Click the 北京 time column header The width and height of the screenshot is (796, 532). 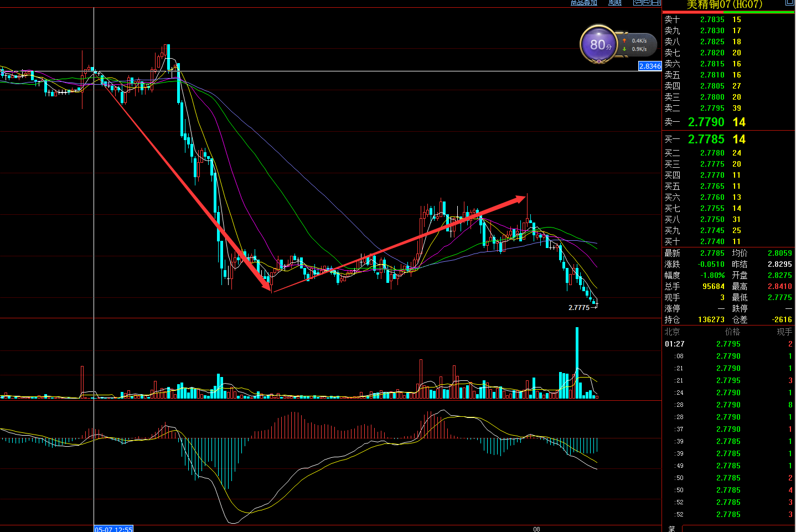coord(672,332)
